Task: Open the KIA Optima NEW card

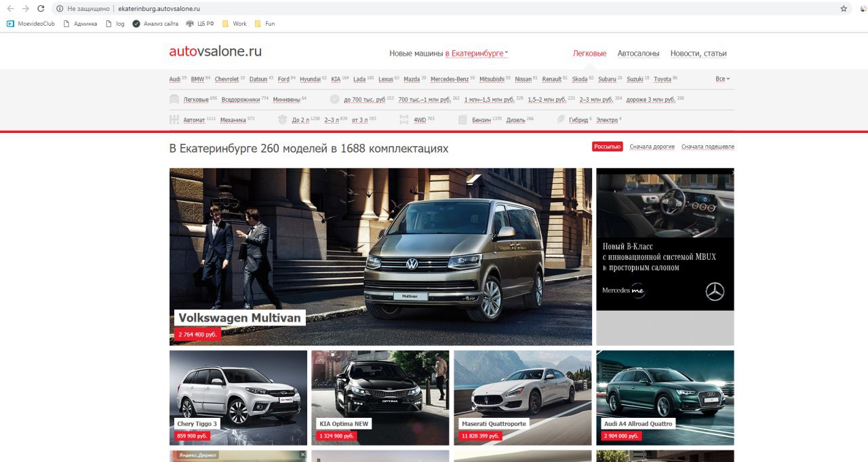Action: 380,398
